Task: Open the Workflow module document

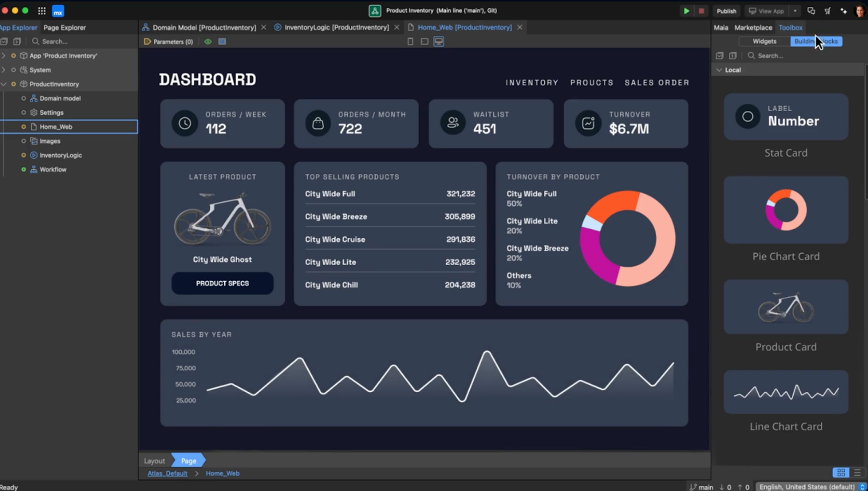Action: click(53, 169)
